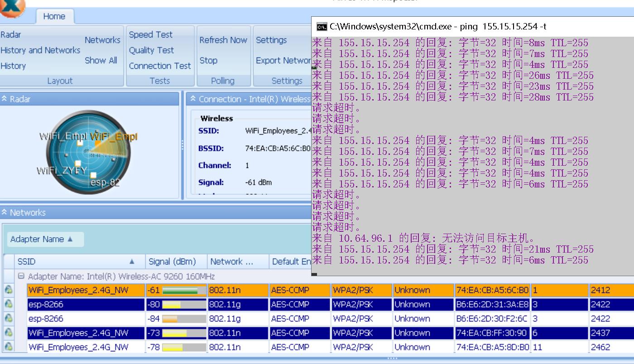Screen dimensions: 634x364
Task: Click the signal bar for -80 dBm
Action: coord(184,304)
